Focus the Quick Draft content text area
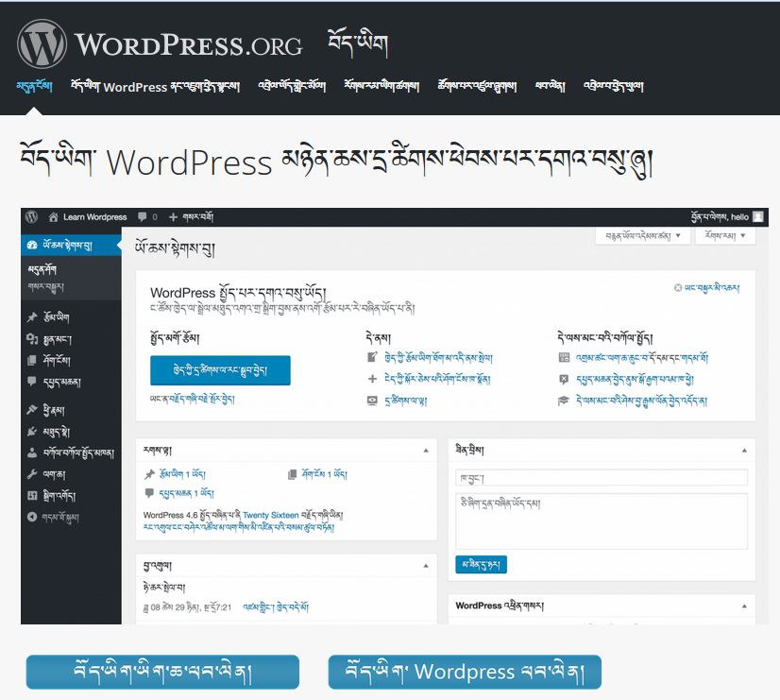This screenshot has width=780, height=700. [x=602, y=521]
